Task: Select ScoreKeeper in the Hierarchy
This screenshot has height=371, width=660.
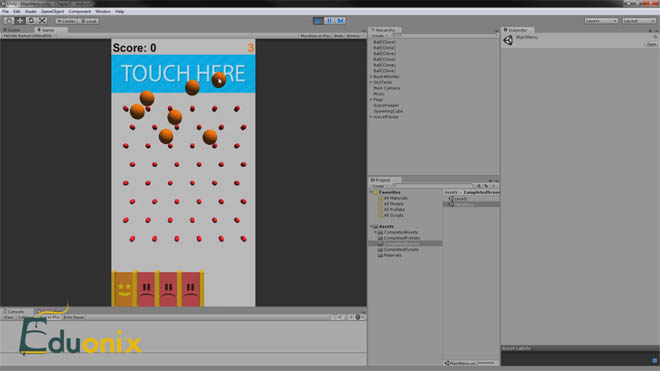Action: tap(386, 105)
